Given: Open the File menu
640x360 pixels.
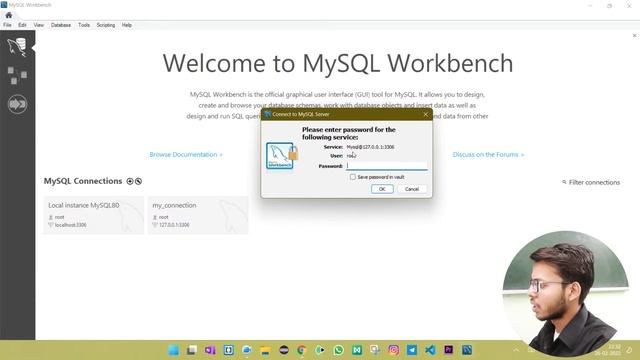Looking at the screenshot, I should coord(7,25).
